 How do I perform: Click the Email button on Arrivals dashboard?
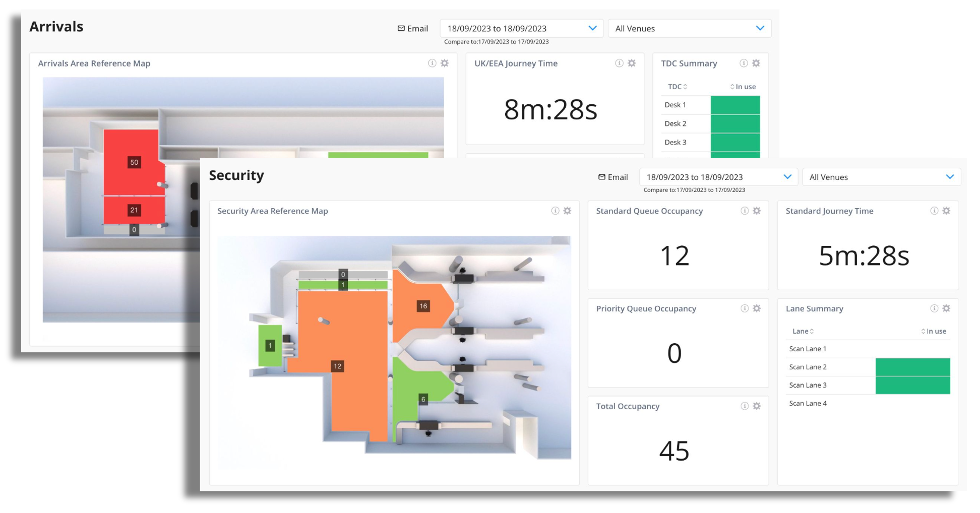[413, 29]
